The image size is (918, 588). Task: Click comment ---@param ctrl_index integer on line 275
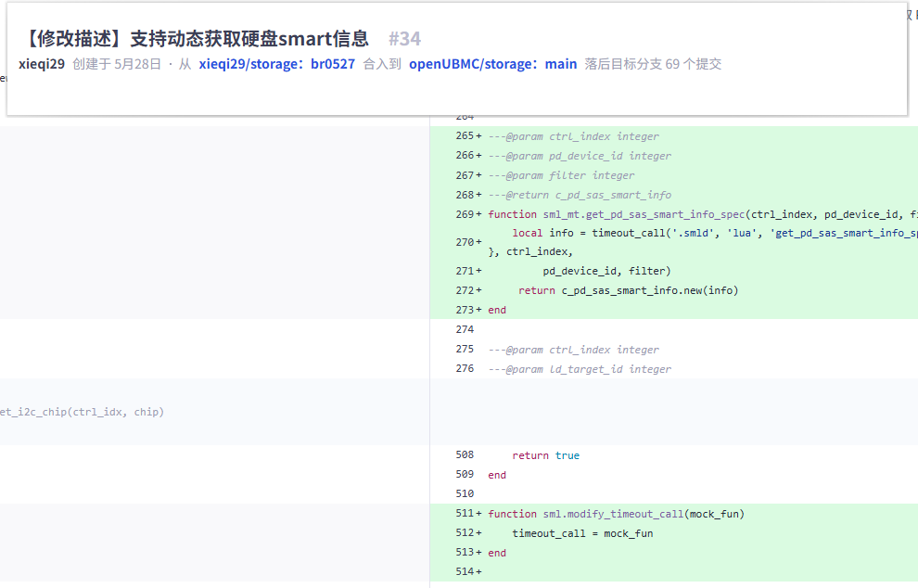tap(573, 350)
